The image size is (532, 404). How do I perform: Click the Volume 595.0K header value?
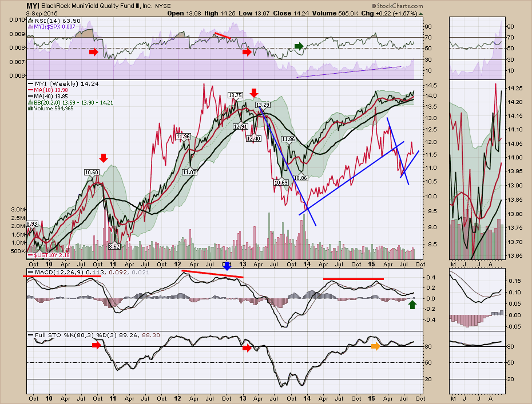coord(335,14)
